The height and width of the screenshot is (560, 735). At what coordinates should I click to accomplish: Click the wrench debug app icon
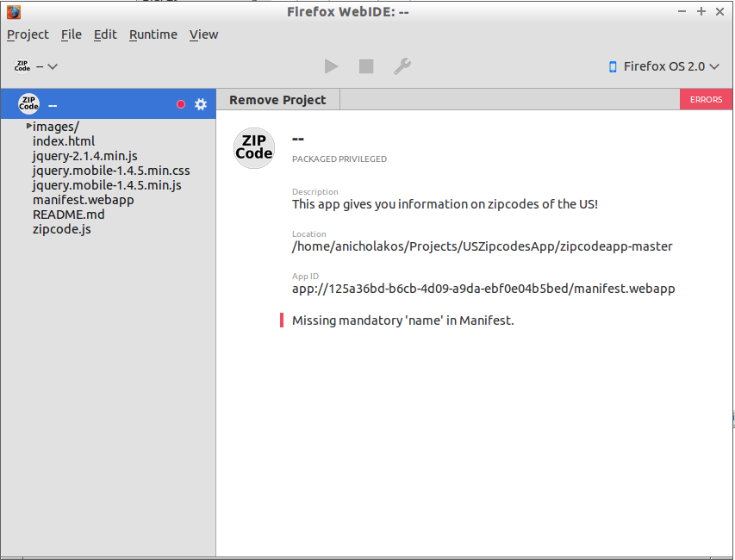tap(402, 66)
